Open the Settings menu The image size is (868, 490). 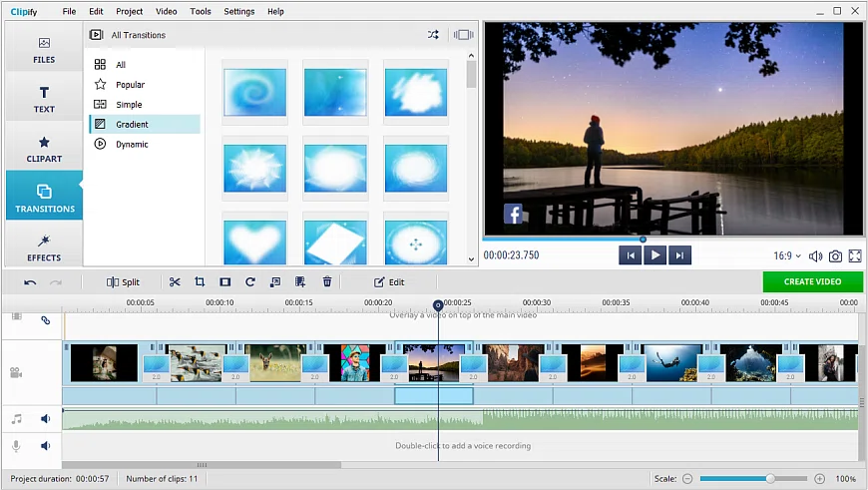[x=239, y=11]
